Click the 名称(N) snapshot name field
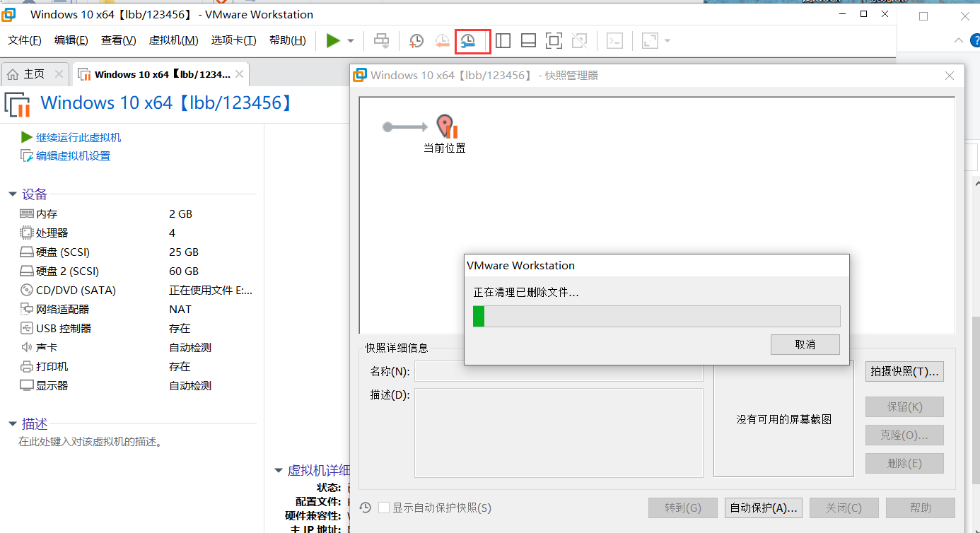980x533 pixels. 559,372
